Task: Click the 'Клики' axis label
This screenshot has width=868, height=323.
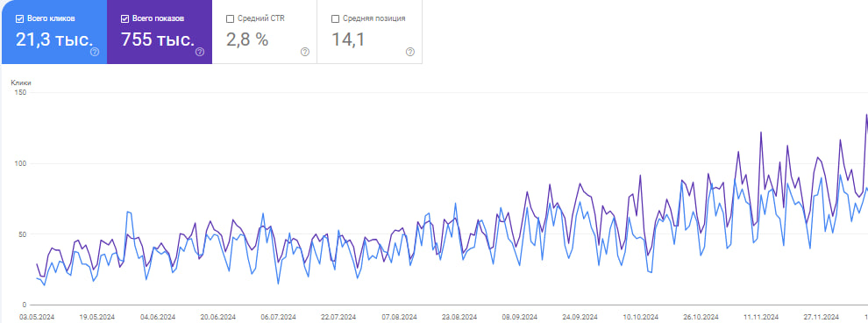Action: (x=21, y=83)
